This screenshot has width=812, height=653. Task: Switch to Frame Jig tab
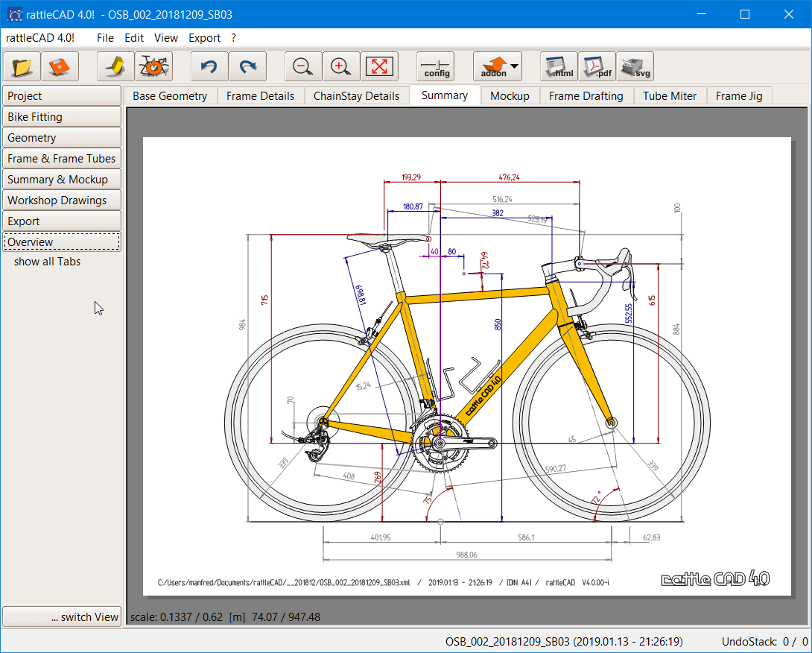pyautogui.click(x=739, y=96)
